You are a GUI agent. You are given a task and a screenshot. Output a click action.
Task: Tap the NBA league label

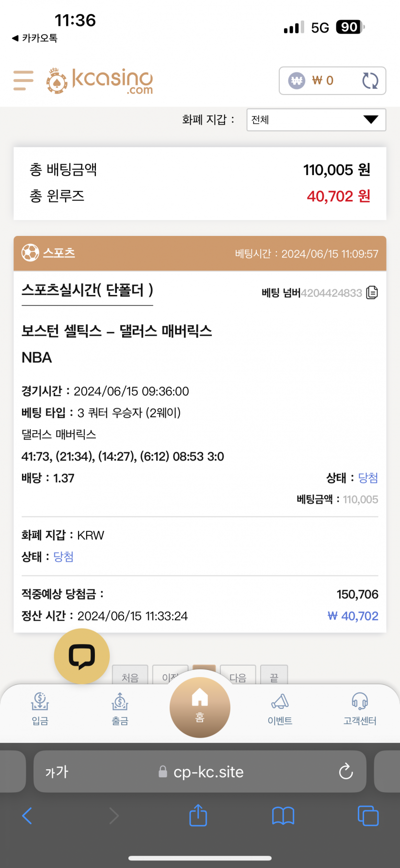[x=37, y=358]
